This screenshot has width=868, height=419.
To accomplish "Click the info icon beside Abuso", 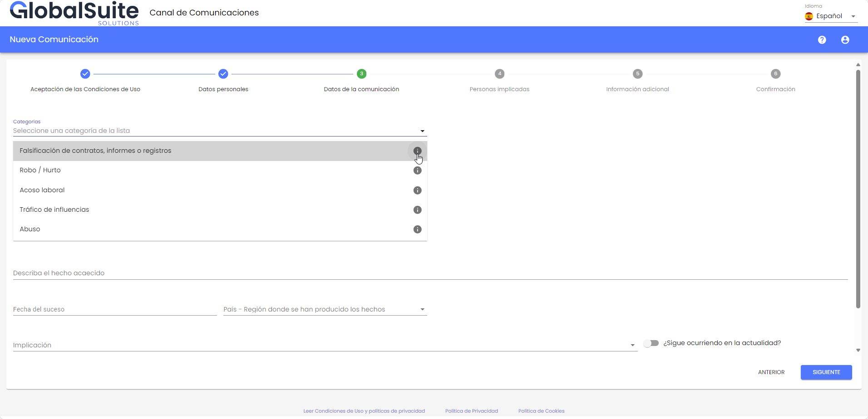I will tap(417, 229).
